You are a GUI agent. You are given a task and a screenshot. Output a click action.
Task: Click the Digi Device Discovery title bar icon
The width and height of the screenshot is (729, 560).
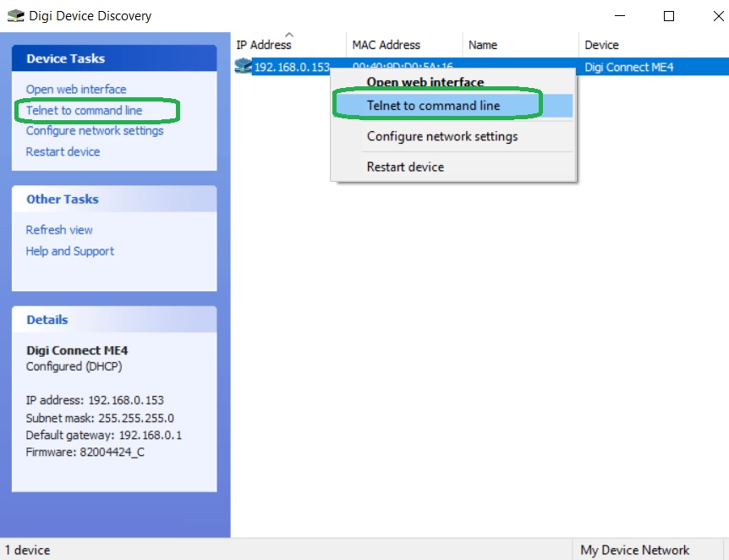pyautogui.click(x=15, y=16)
